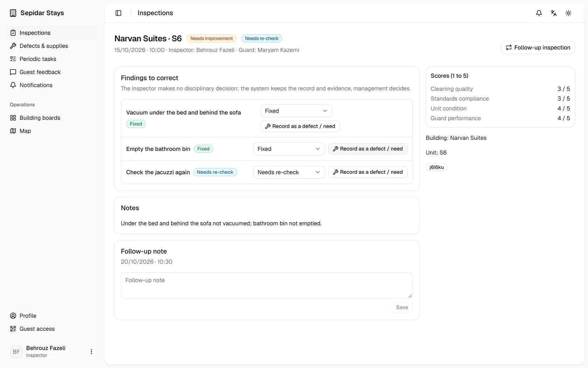Open status dropdown for vacuum finding
Image resolution: width=588 pixels, height=368 pixels.
point(296,111)
